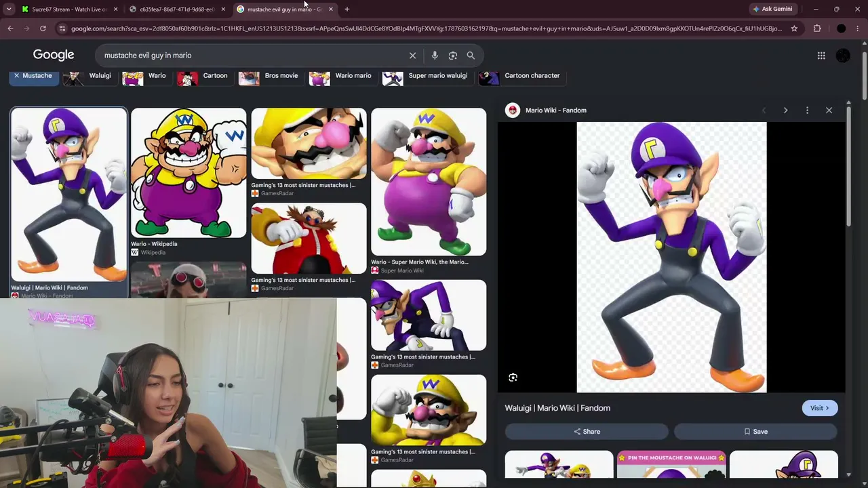Start a voice search with the microphone
Image resolution: width=868 pixels, height=488 pixels.
coord(435,56)
